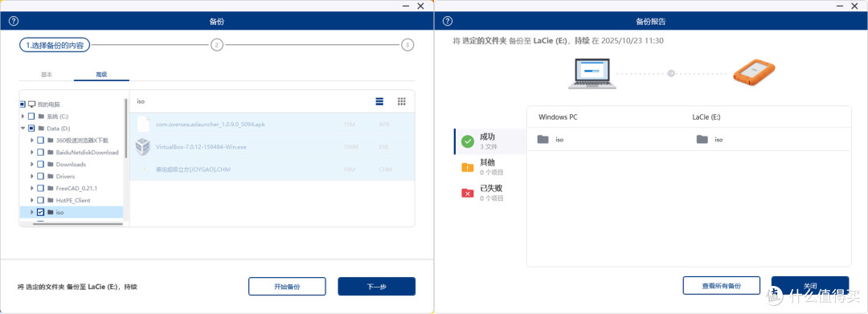This screenshot has height=314, width=868.
Task: Click the green success checkmark icon
Action: 468,141
